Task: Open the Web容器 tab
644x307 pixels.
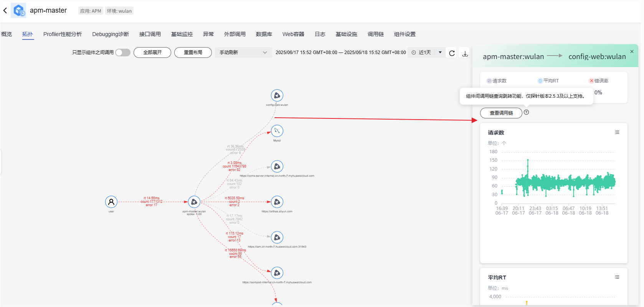Action: 293,34
